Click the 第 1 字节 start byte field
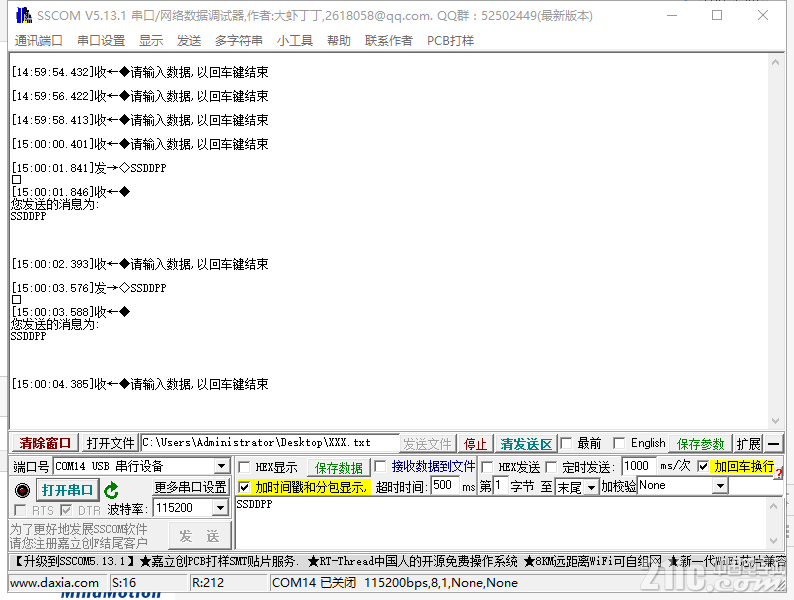The height and width of the screenshot is (600, 794). coord(500,486)
